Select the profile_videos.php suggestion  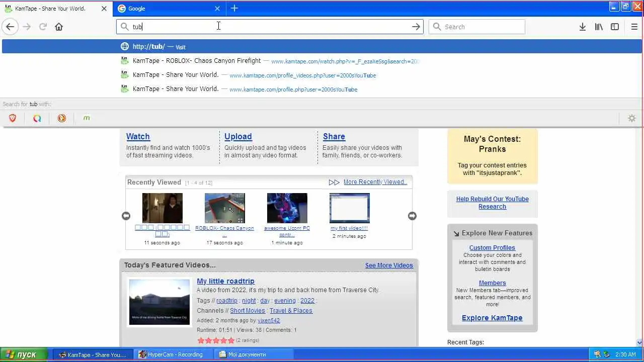322,75
